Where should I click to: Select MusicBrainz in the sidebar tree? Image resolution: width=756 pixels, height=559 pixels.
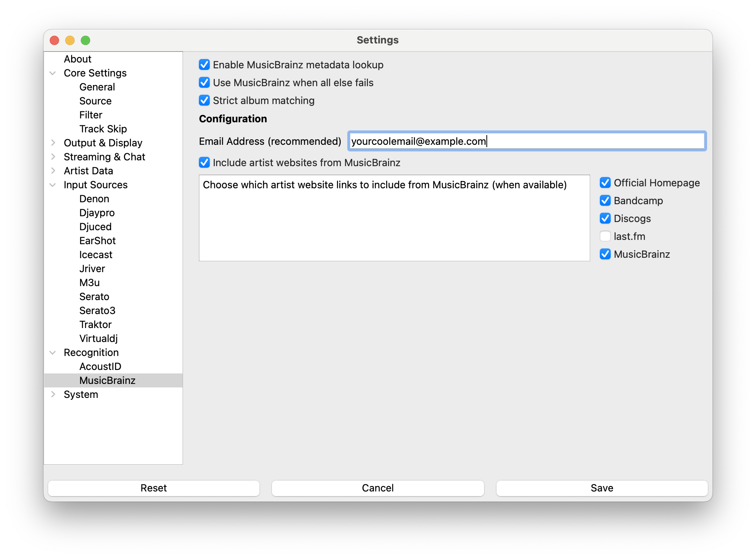click(108, 380)
